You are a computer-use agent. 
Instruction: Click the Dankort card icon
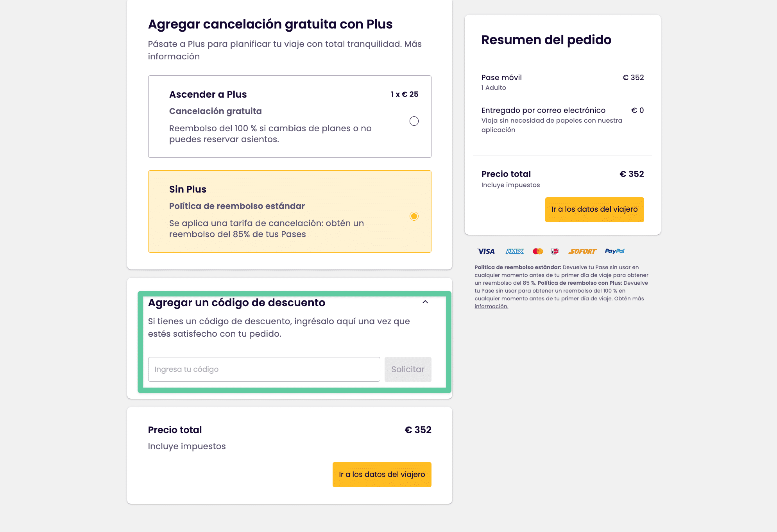coord(555,251)
